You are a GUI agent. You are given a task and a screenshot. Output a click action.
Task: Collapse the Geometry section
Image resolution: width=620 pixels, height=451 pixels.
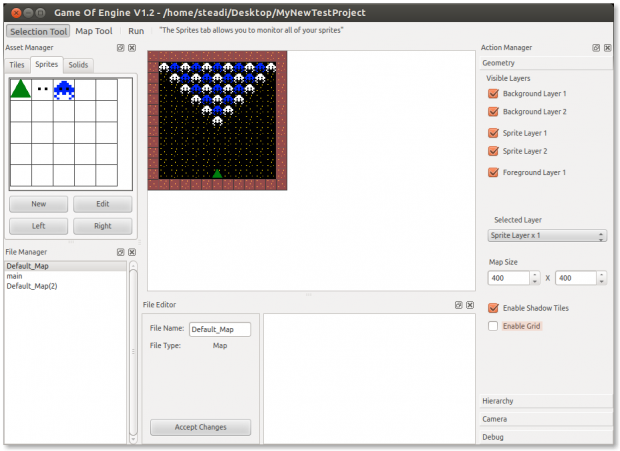click(x=546, y=63)
